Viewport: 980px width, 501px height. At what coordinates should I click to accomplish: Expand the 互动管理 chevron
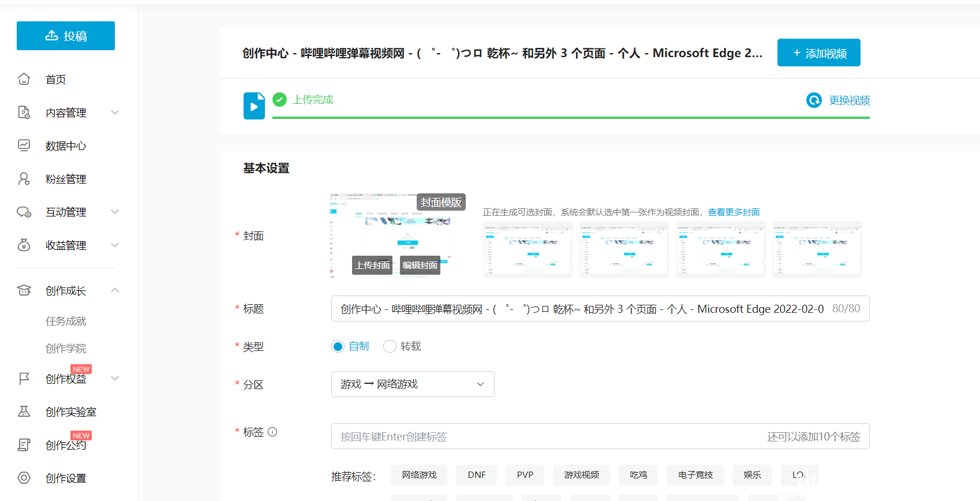coord(115,211)
